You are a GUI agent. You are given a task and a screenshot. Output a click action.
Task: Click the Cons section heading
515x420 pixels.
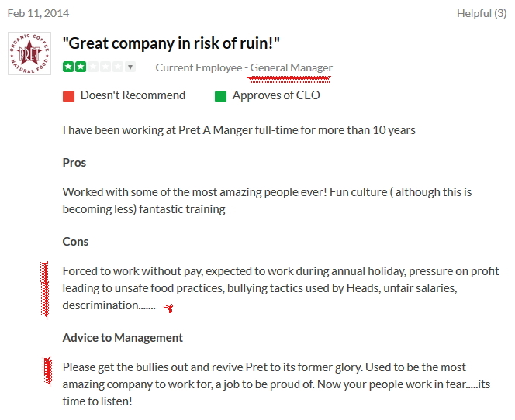tap(76, 242)
